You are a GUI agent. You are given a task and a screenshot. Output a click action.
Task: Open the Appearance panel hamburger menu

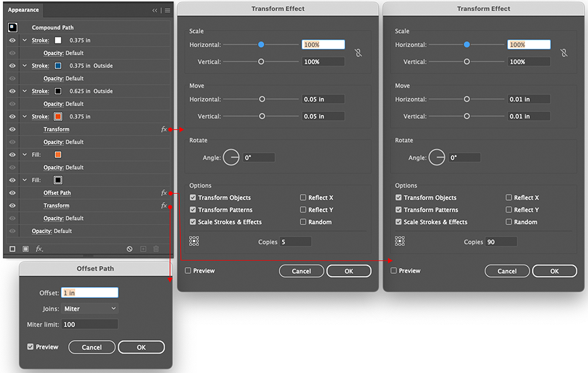point(168,10)
